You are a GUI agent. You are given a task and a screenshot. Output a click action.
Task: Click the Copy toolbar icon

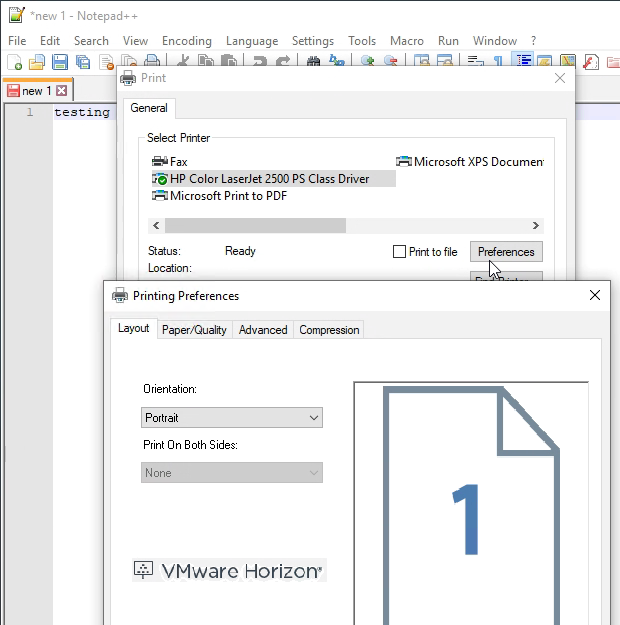(x=206, y=60)
